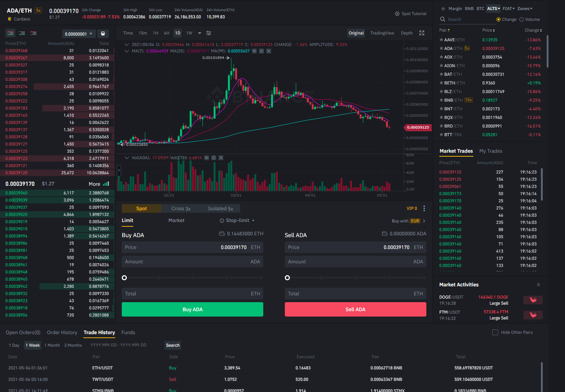Viewport: 565px width, 392px height.
Task: Switch to the Order History tab
Action: tap(62, 333)
